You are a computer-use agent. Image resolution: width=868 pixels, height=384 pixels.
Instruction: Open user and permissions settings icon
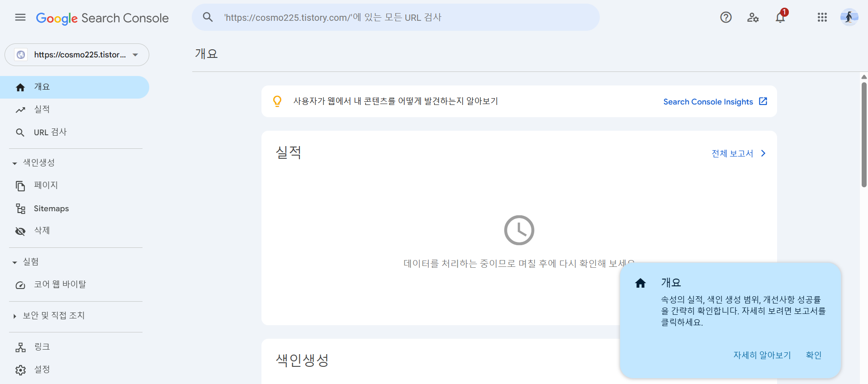753,17
